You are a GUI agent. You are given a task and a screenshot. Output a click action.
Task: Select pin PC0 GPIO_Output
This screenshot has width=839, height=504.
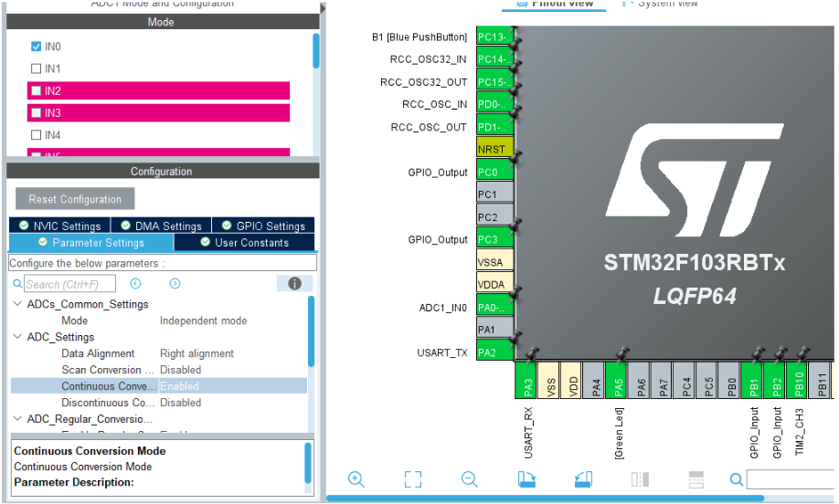(495, 172)
